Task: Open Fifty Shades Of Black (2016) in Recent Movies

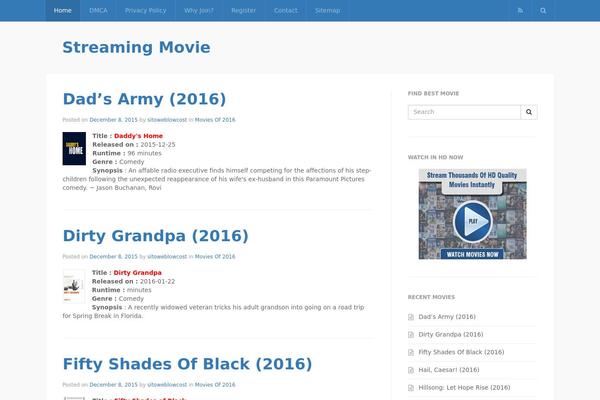Action: (x=461, y=352)
